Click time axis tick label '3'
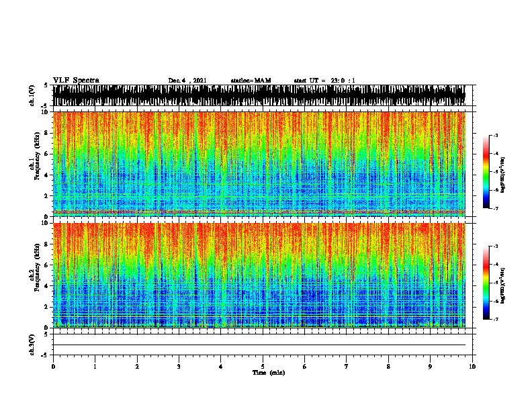 pos(179,367)
